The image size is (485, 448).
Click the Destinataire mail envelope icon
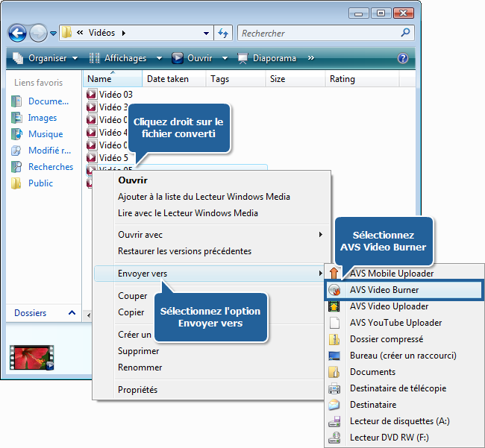334,405
